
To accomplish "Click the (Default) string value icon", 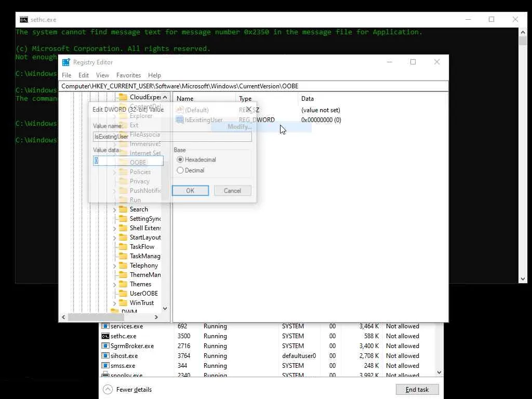I will (x=179, y=110).
